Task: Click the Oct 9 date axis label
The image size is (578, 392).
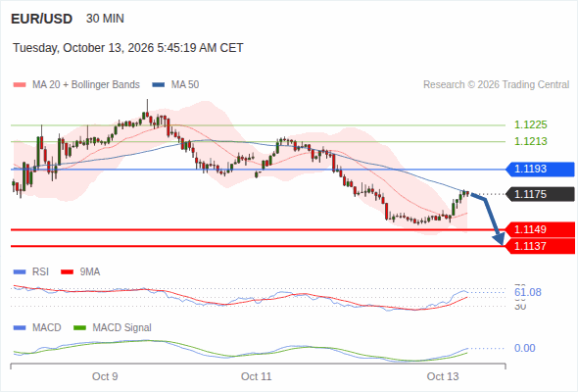Action: [105, 376]
